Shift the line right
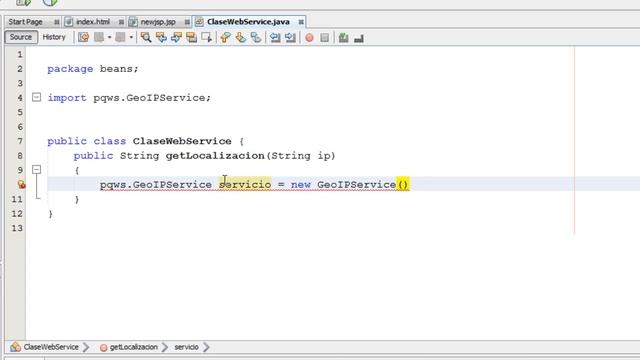Screen dimensions: 640x360 tap(290, 38)
